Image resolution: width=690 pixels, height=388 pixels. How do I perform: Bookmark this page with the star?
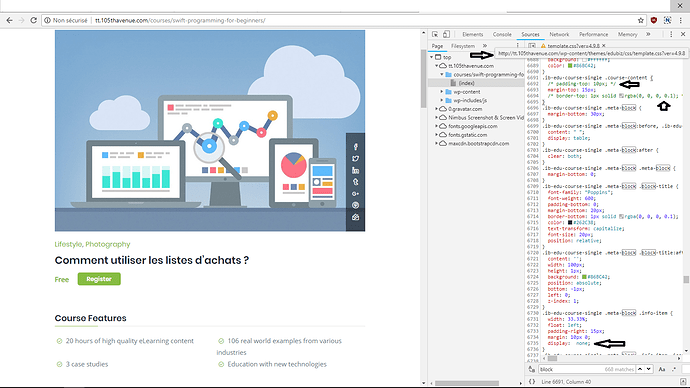tap(641, 20)
